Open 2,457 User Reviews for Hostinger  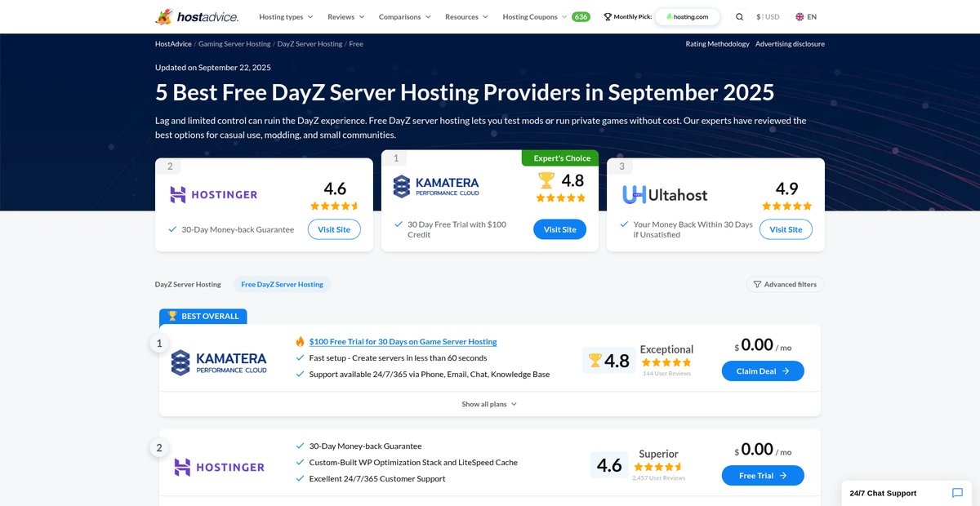(x=658, y=478)
